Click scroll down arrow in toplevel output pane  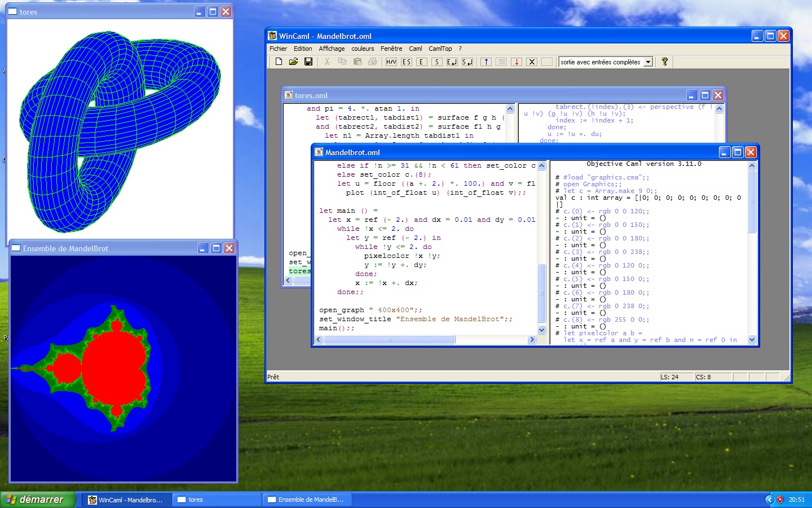752,340
